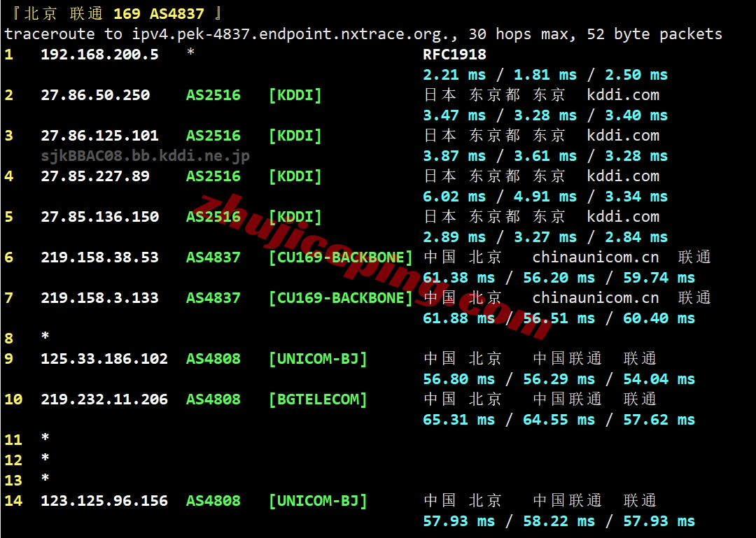Select the RFC1918 label on hop 1

455,55
